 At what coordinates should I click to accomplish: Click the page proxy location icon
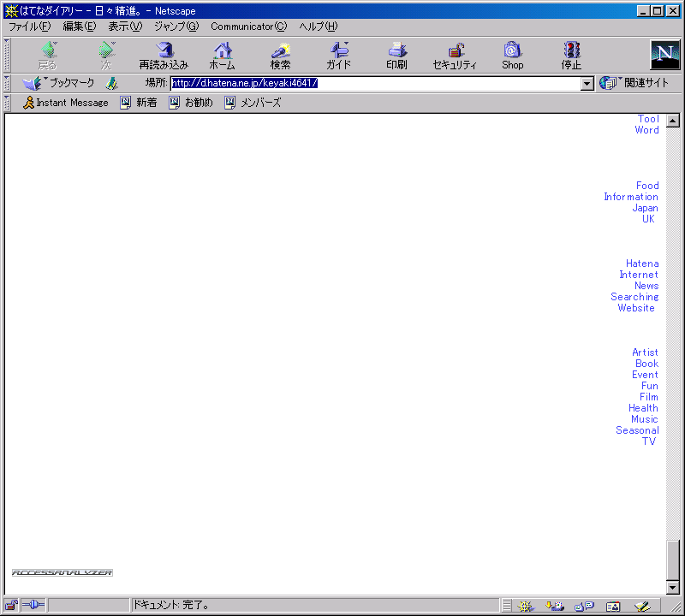112,83
